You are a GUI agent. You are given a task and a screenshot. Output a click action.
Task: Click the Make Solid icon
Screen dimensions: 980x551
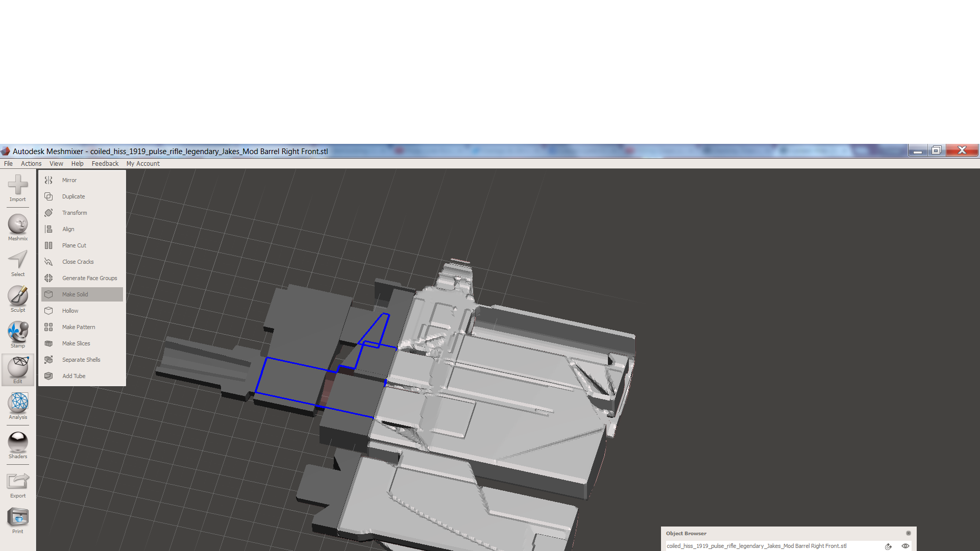[x=48, y=294]
